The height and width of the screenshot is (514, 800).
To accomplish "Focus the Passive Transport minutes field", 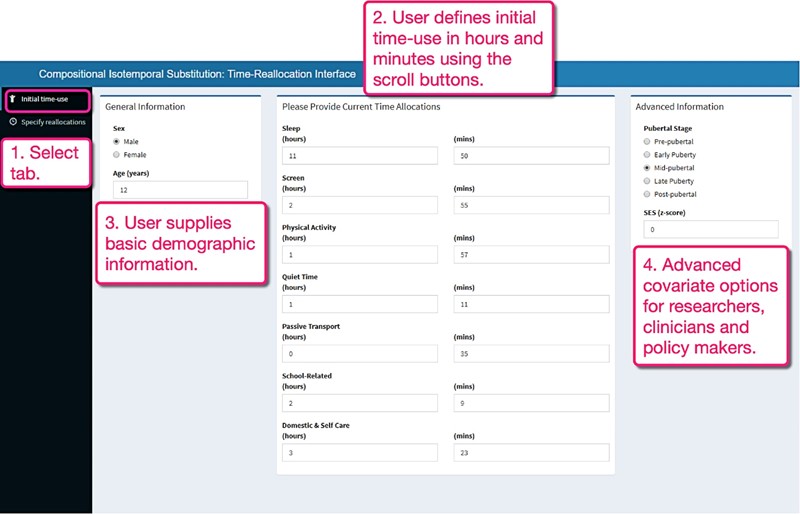I will pyautogui.click(x=531, y=353).
